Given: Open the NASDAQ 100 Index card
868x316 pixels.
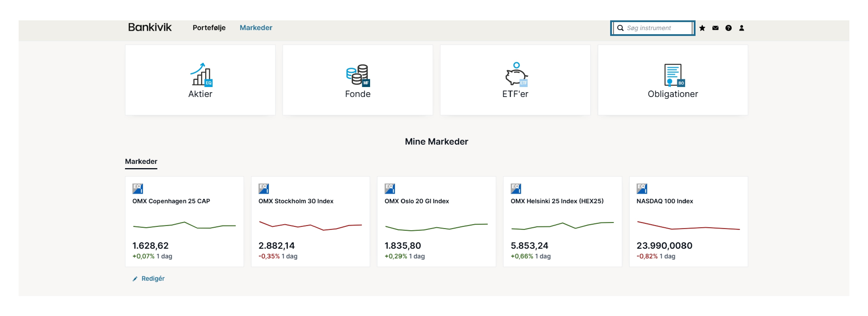Looking at the screenshot, I should [688, 221].
